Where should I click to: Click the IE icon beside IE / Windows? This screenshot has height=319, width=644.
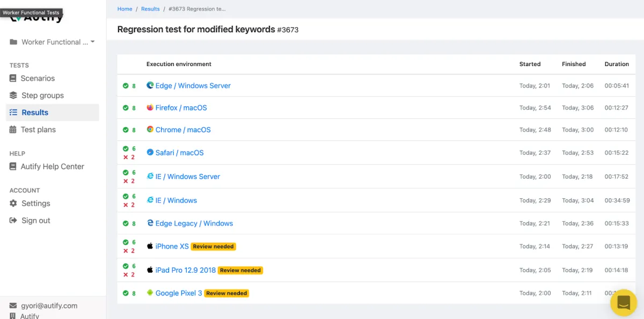150,200
